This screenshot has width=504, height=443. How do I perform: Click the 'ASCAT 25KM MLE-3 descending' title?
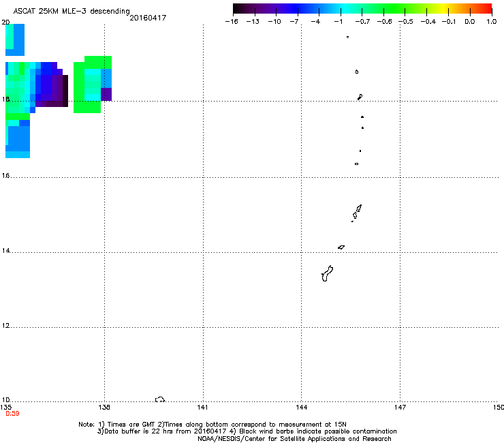pyautogui.click(x=72, y=11)
